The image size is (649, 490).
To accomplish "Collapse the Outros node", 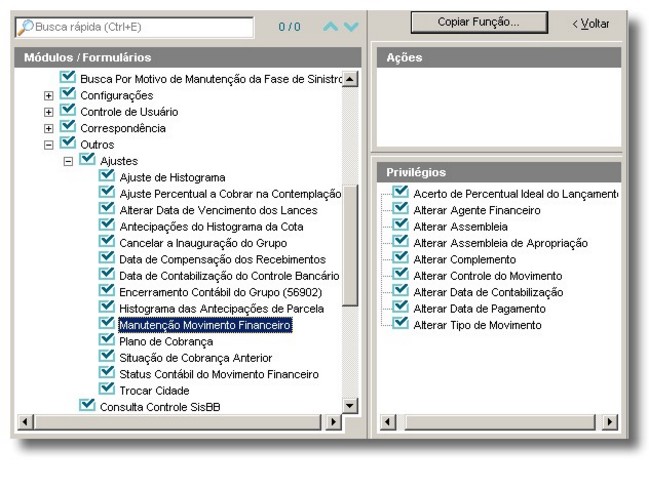I will [48, 145].
